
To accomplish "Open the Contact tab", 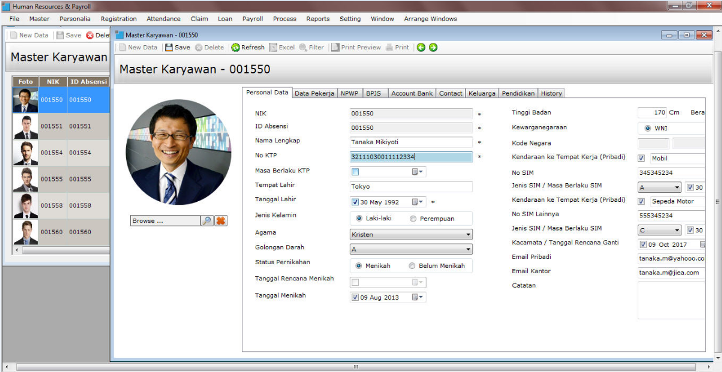I will 450,93.
